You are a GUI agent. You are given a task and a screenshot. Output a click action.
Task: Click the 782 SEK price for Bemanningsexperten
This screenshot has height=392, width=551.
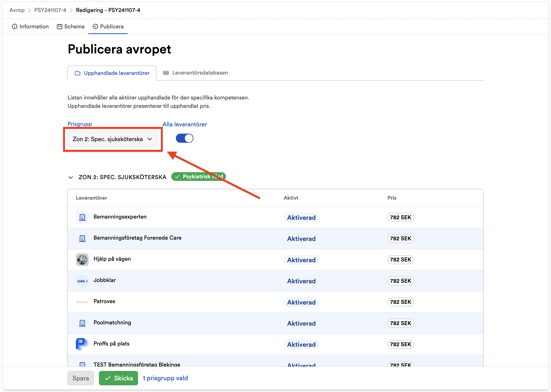pos(400,217)
